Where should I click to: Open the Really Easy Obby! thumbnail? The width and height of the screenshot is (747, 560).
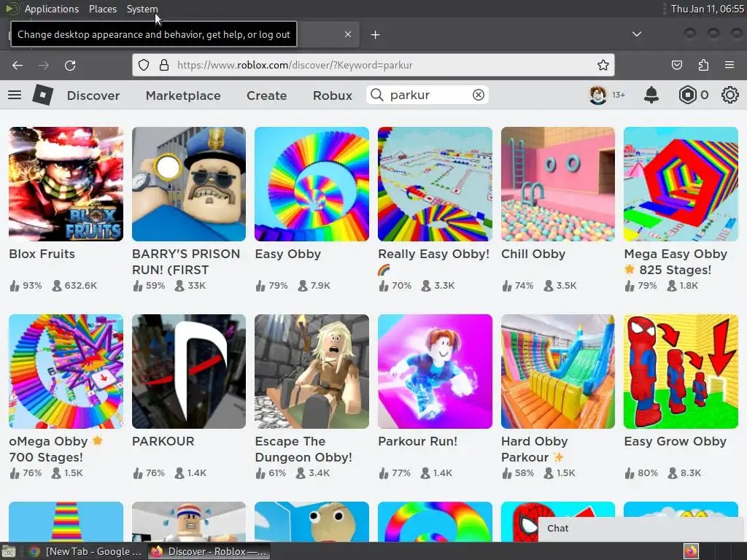click(435, 184)
